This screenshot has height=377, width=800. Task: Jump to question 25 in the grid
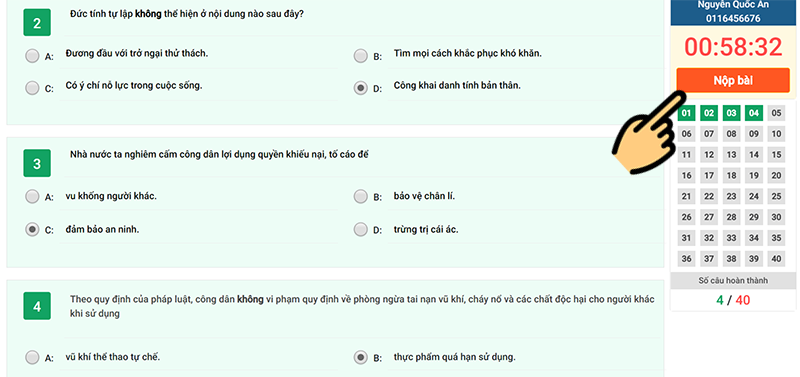[777, 196]
